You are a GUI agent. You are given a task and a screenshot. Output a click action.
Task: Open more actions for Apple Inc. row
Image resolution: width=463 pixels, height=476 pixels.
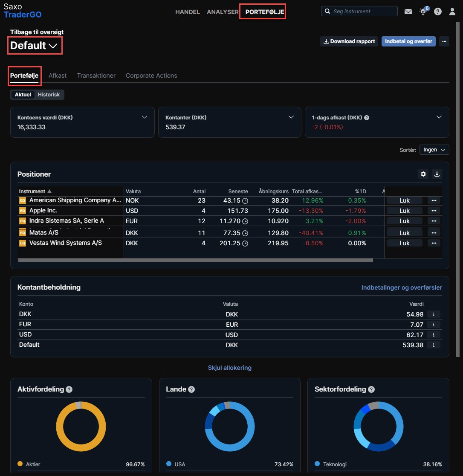pos(434,211)
